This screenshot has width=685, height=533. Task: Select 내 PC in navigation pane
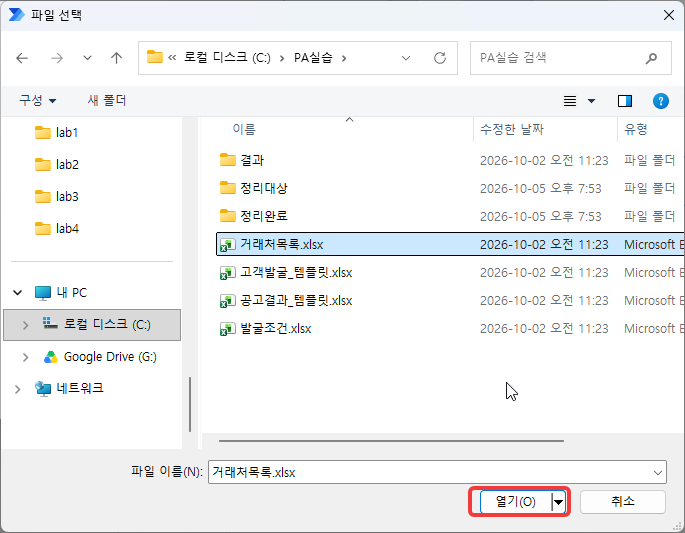click(61, 293)
